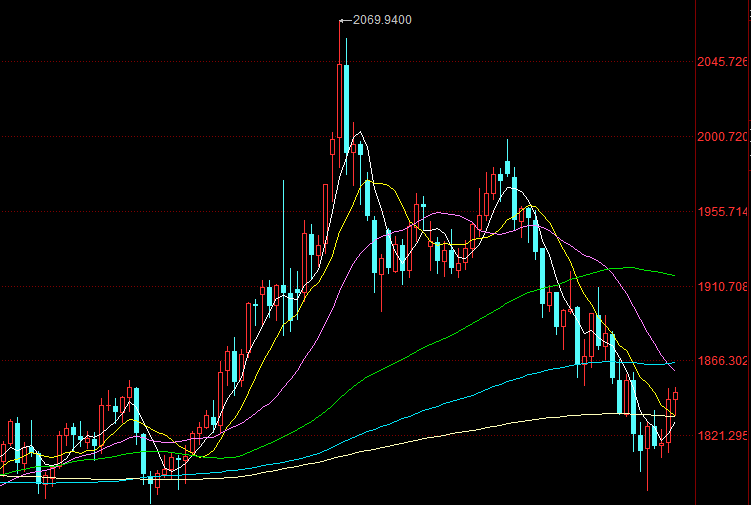Click the 2069.9400 peak price label
Viewport: 751px width, 505px height.
pyautogui.click(x=382, y=20)
